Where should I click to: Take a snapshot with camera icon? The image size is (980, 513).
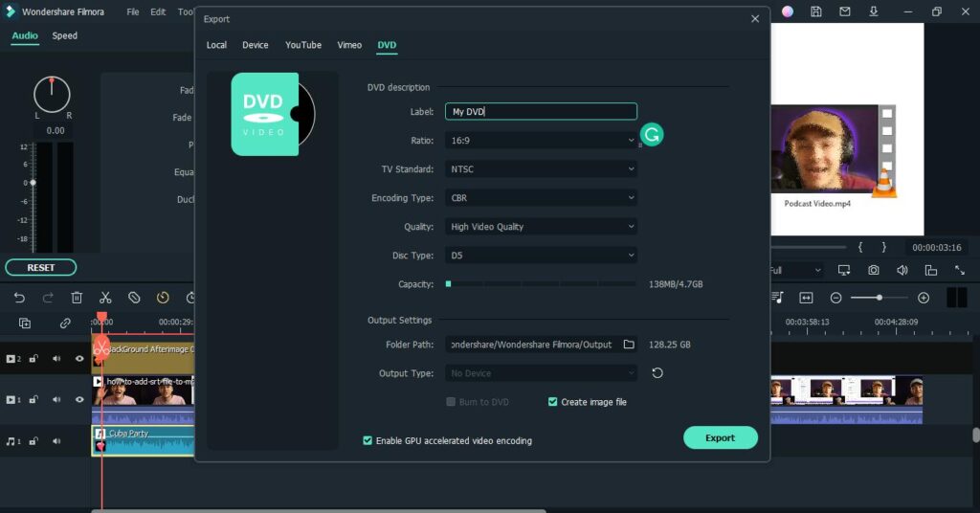coord(874,271)
